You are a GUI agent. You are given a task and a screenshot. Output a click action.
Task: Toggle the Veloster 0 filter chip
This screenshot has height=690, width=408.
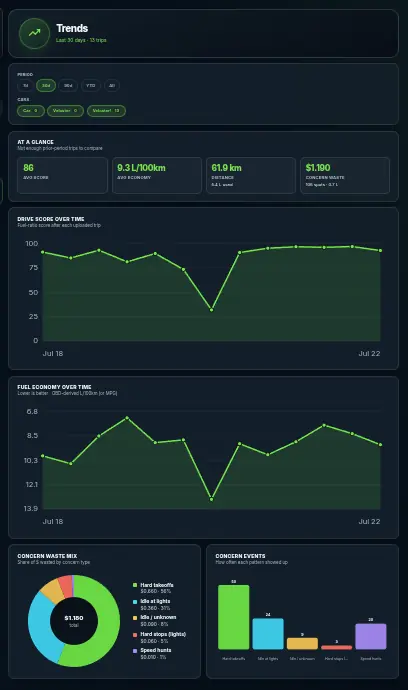(x=65, y=111)
